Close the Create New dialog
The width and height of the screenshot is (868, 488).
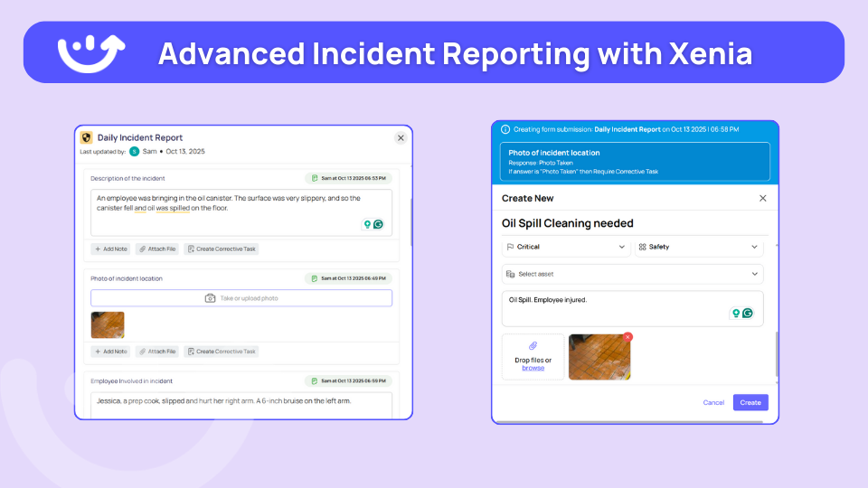click(763, 198)
